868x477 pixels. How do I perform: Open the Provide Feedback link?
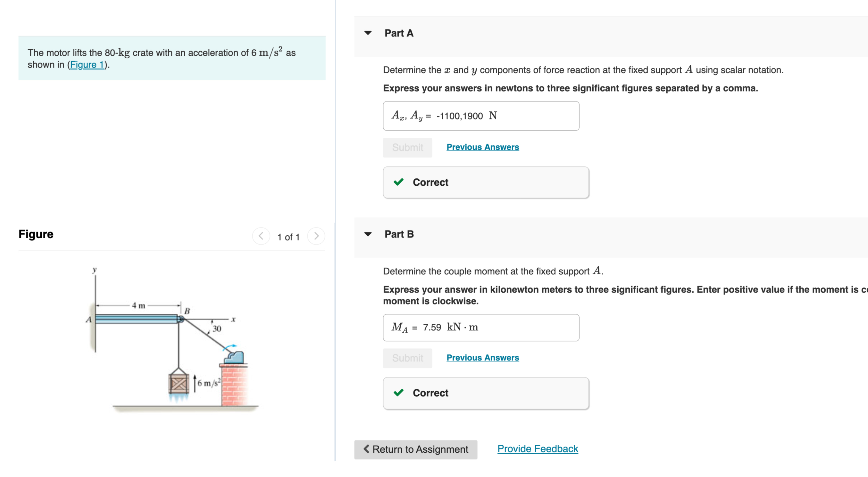[538, 449]
